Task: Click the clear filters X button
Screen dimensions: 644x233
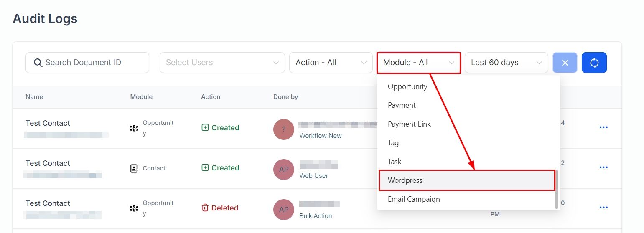Action: pos(565,63)
